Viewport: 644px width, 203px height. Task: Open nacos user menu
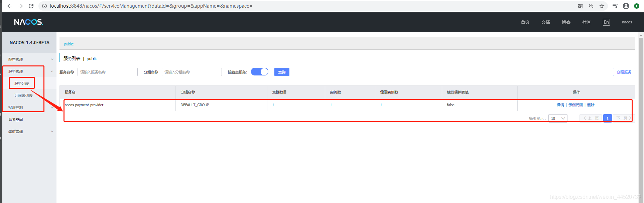[x=627, y=22]
